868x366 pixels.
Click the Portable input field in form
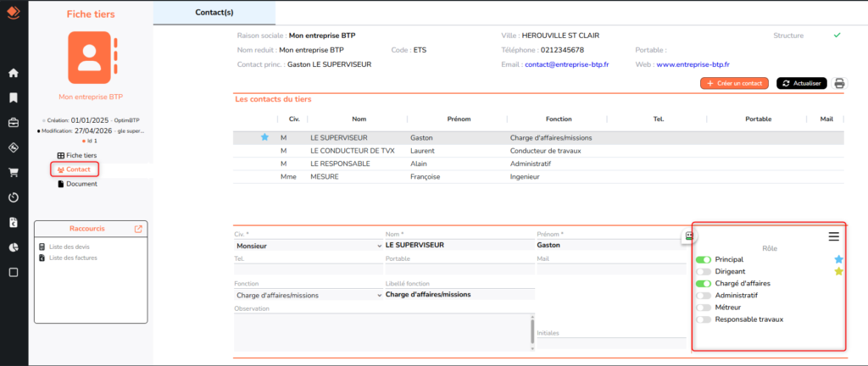(x=459, y=269)
